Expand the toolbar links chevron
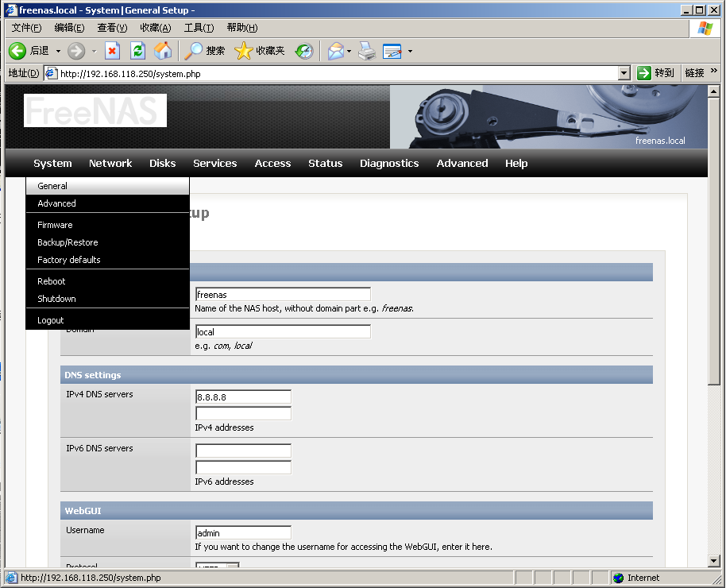 click(x=713, y=71)
